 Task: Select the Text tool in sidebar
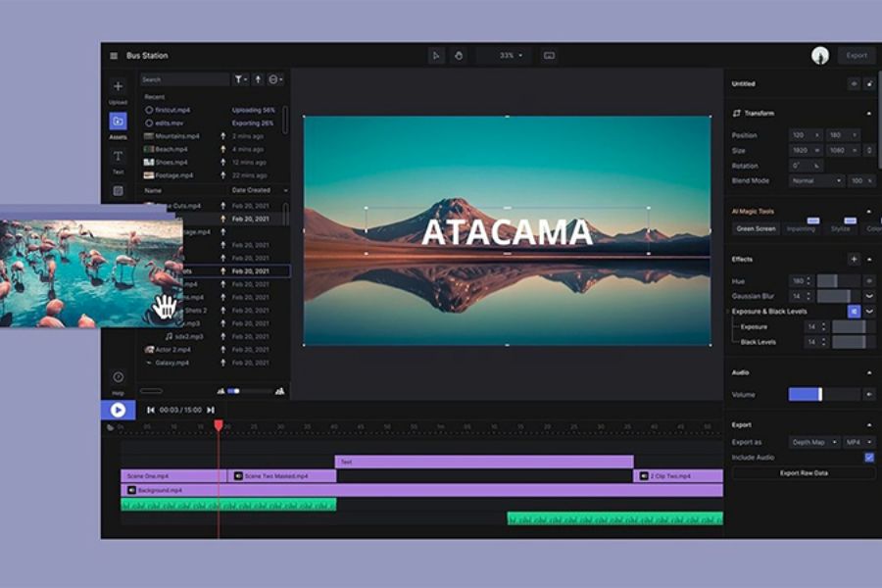pyautogui.click(x=118, y=157)
